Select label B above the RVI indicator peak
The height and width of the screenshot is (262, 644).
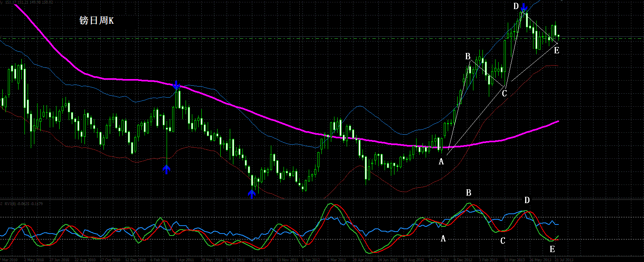(469, 193)
